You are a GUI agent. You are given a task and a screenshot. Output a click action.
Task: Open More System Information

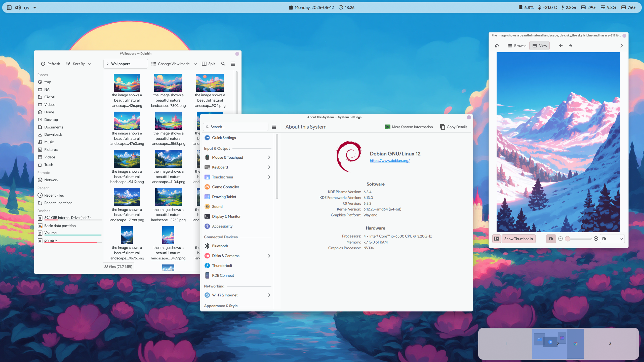pos(409,127)
